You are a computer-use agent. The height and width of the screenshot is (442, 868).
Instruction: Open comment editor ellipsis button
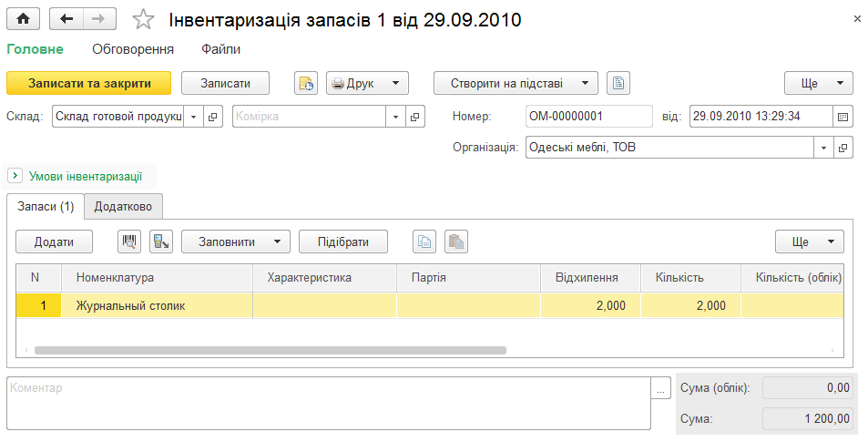click(x=660, y=389)
